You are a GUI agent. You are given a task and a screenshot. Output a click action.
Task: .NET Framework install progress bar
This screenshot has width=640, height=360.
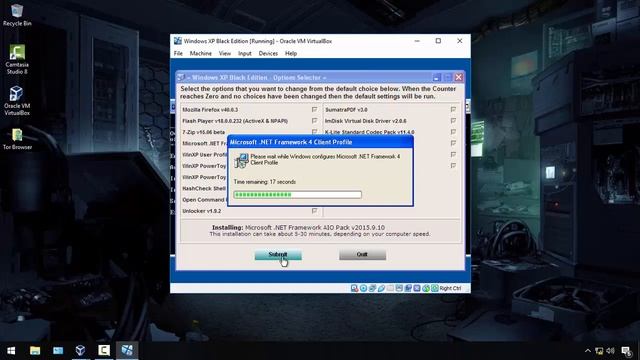(x=298, y=195)
